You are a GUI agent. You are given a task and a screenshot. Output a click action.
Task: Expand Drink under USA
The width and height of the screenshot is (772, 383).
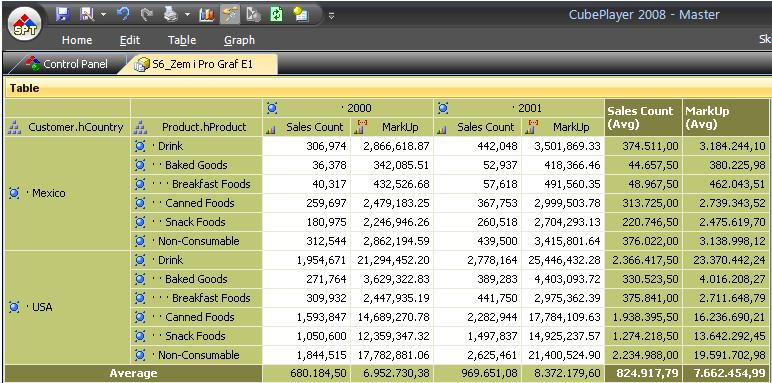coord(140,260)
